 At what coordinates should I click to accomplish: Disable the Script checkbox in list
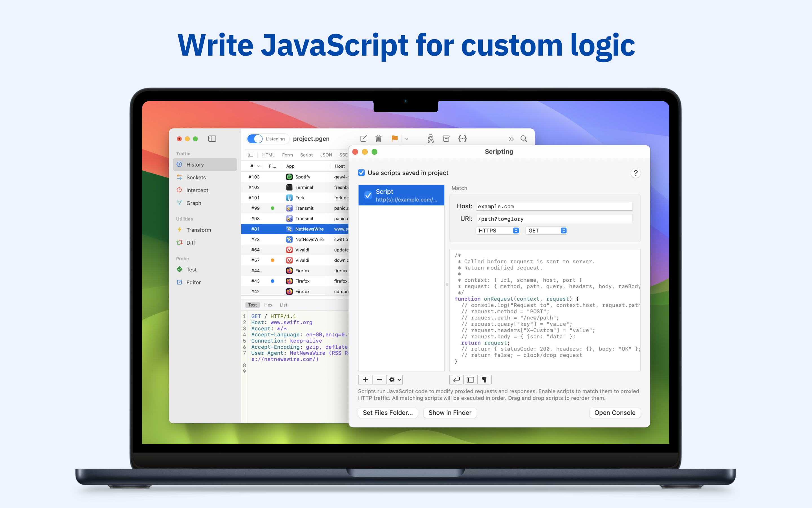pos(368,195)
